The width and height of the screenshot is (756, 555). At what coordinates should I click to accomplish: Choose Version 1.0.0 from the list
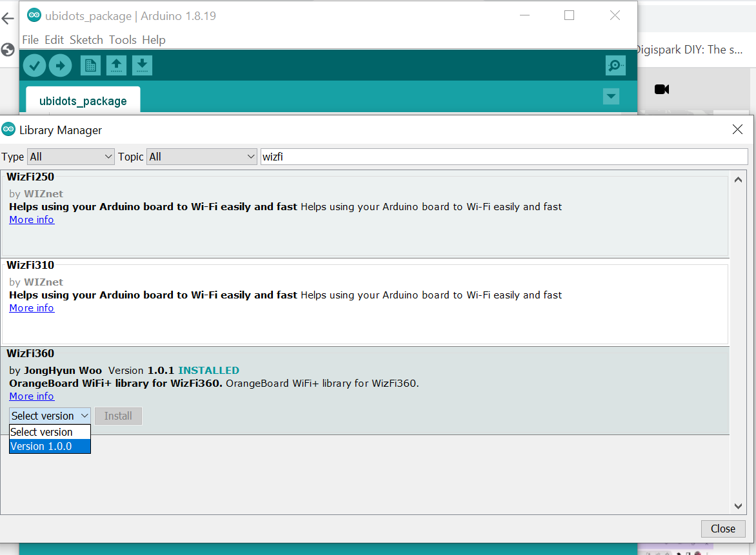coord(50,446)
